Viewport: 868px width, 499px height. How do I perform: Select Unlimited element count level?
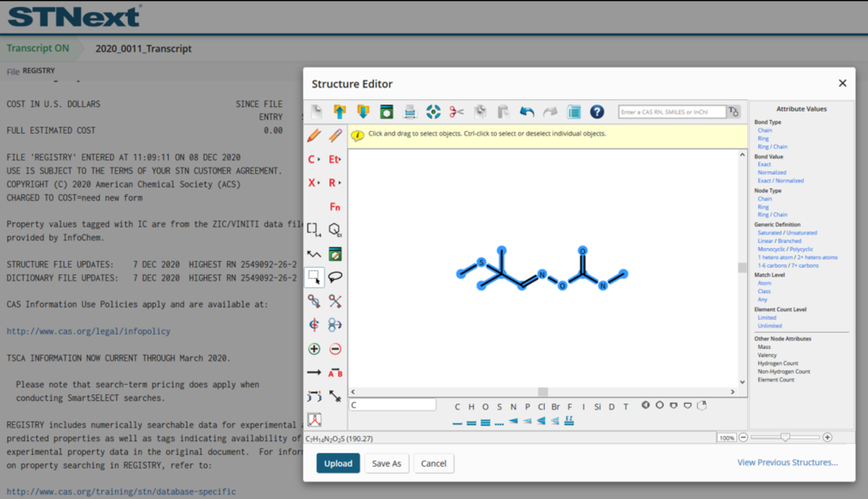tap(769, 326)
